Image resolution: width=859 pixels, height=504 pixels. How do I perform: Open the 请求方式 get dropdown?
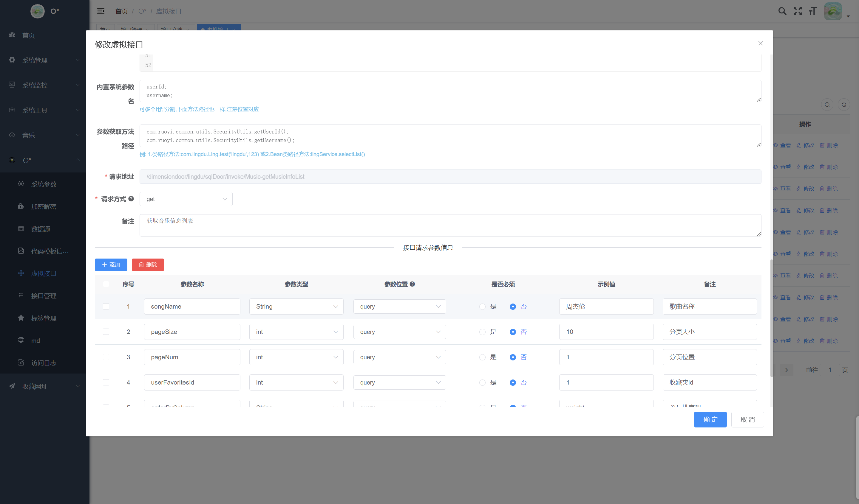(x=186, y=199)
